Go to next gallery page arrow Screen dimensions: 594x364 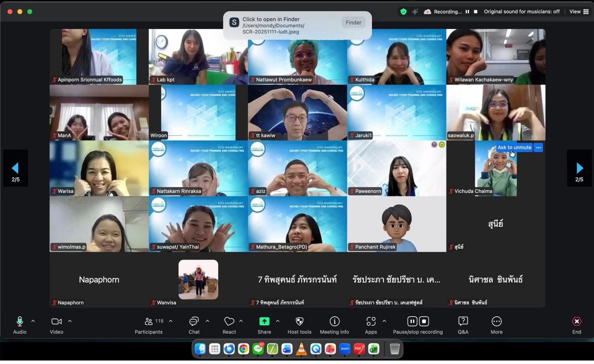(x=579, y=168)
